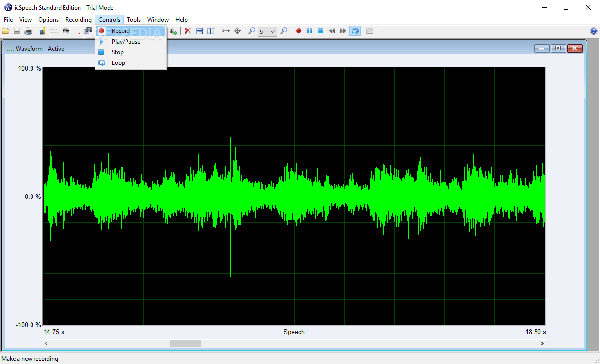Screen dimensions: 600x364
Task: Toggle the loop button in toolbar
Action: pyautogui.click(x=355, y=31)
